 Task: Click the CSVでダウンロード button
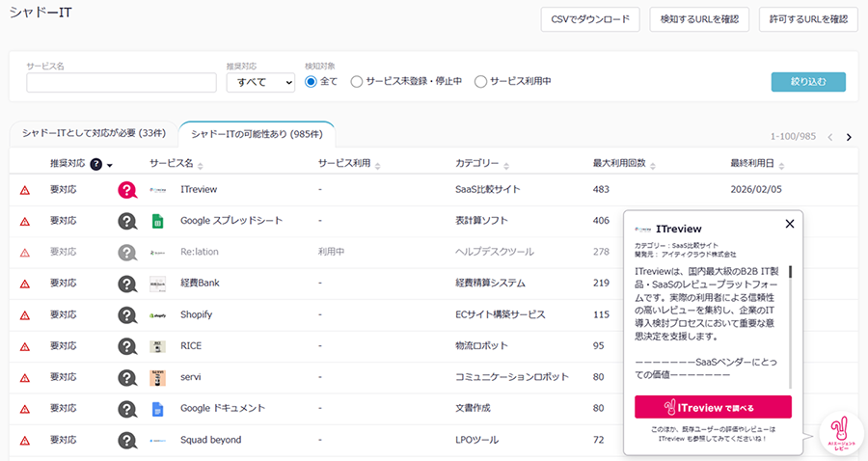click(590, 18)
